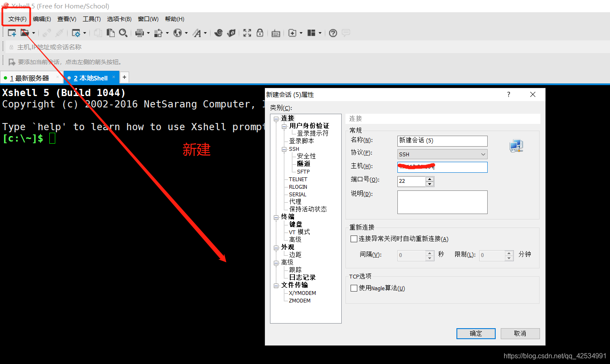
Task: Click the Find magnifier toolbar icon
Action: click(x=123, y=33)
